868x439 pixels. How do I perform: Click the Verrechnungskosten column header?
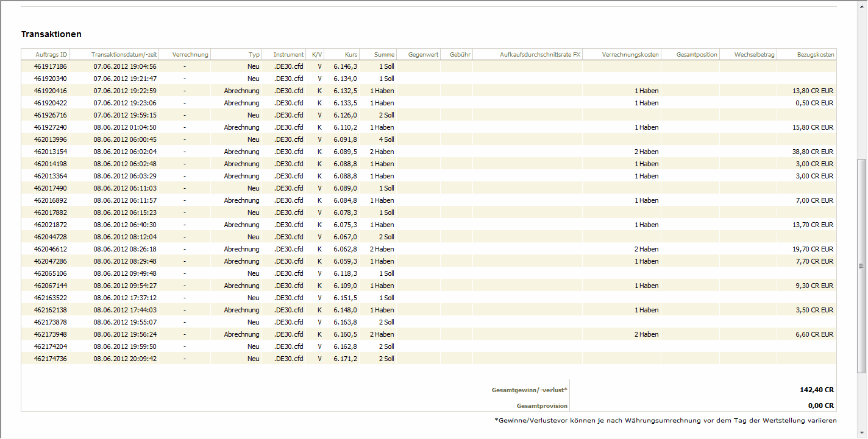(630, 55)
